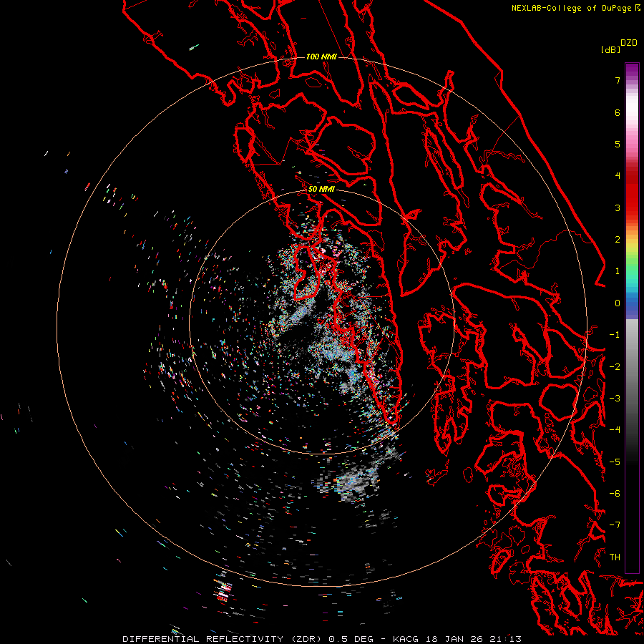Screen dimensions: 644x644
Task: Click the 0 dB value on color scale
Action: click(x=618, y=303)
